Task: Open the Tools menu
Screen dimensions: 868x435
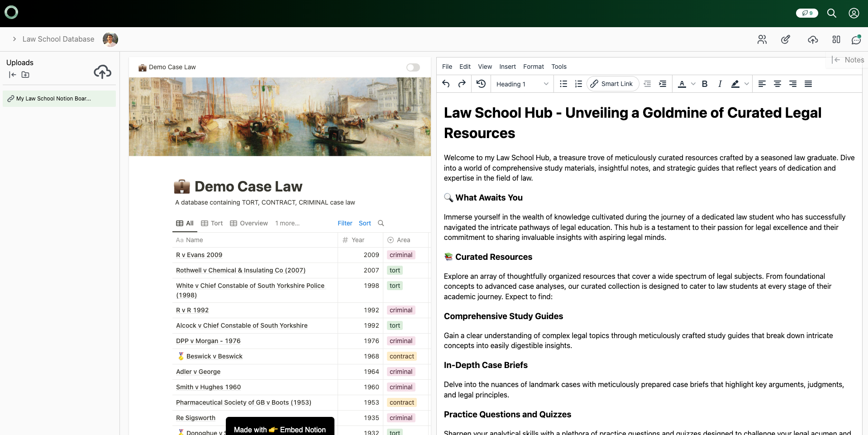Action: 559,67
